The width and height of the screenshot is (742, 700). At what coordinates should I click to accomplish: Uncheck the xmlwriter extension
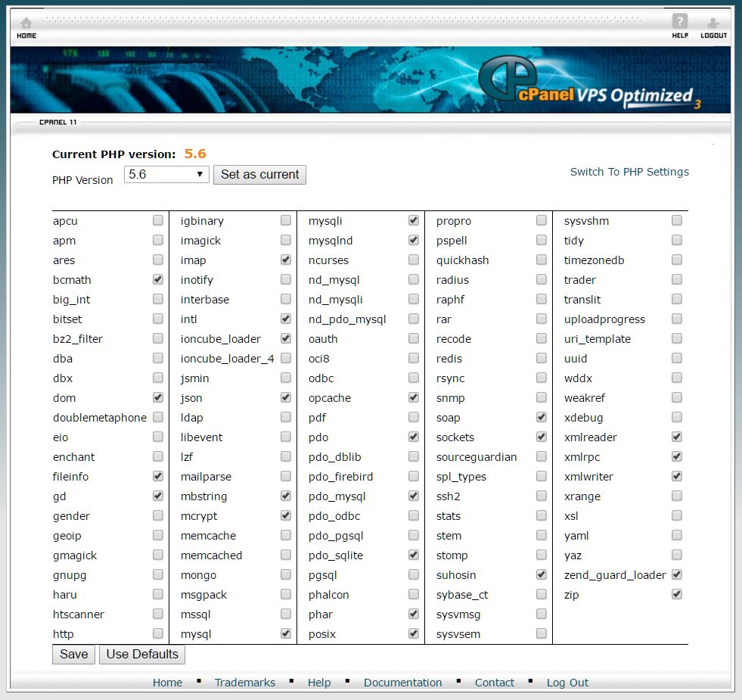677,476
